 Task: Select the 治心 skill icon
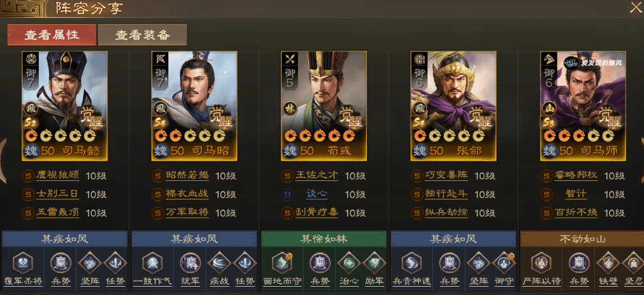tap(348, 263)
